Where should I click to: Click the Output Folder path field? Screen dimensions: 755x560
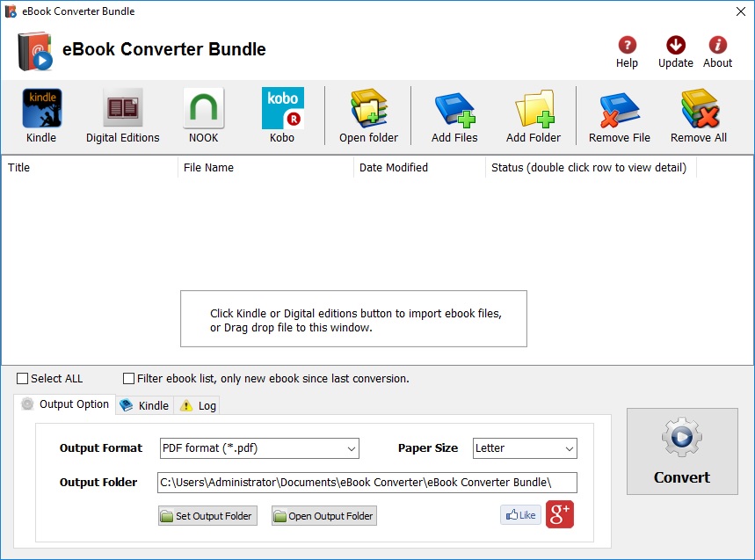click(367, 483)
